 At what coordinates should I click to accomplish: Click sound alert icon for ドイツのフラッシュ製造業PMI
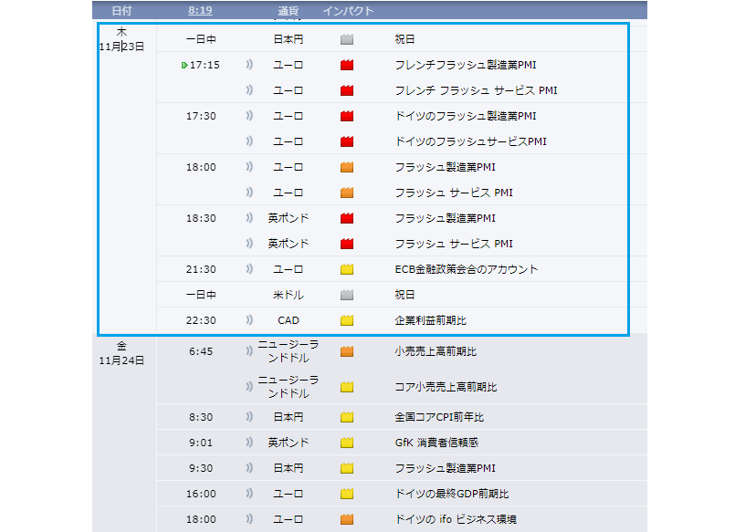coord(249,116)
